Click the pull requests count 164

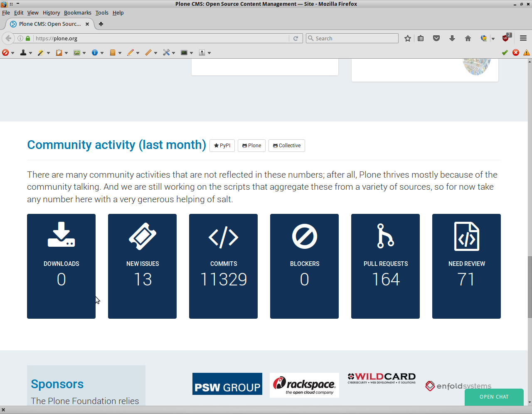[x=386, y=279]
